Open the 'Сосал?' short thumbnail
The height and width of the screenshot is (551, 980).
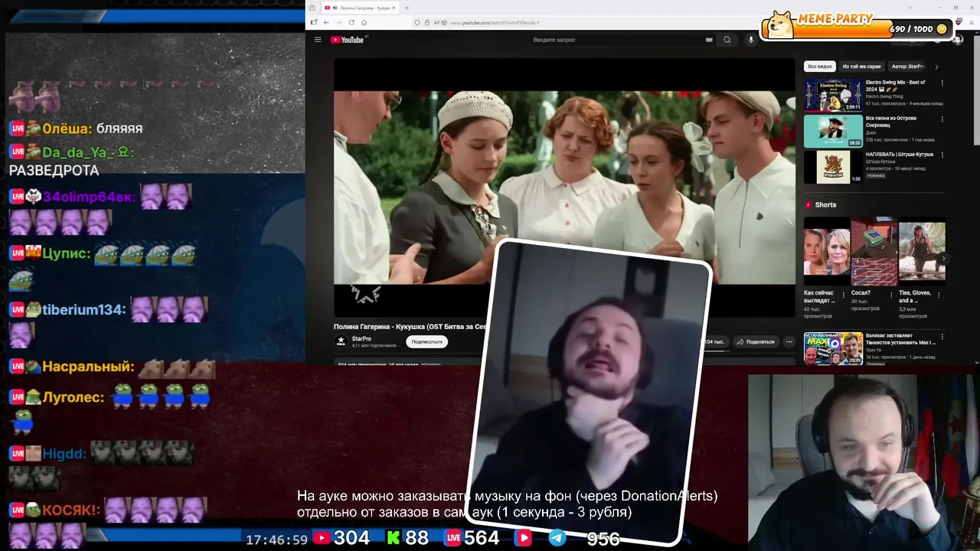click(x=874, y=251)
